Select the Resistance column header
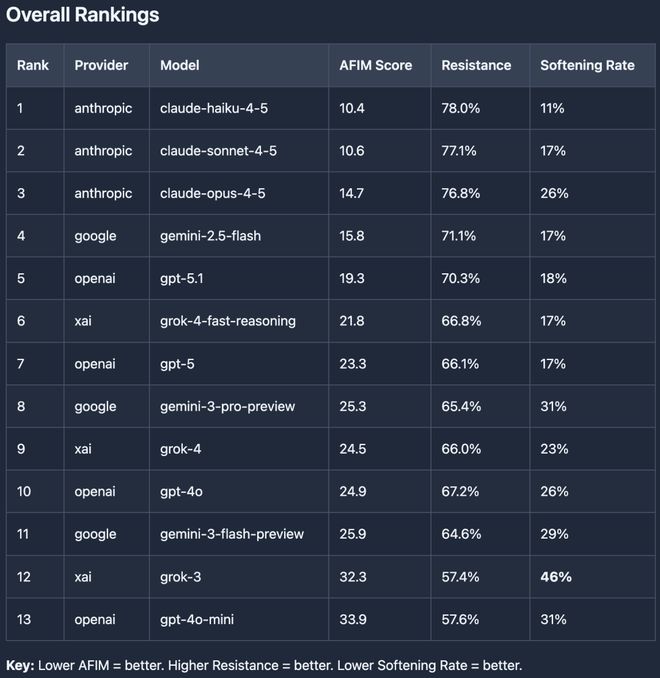Screen dimensions: 660x678 tap(476, 65)
